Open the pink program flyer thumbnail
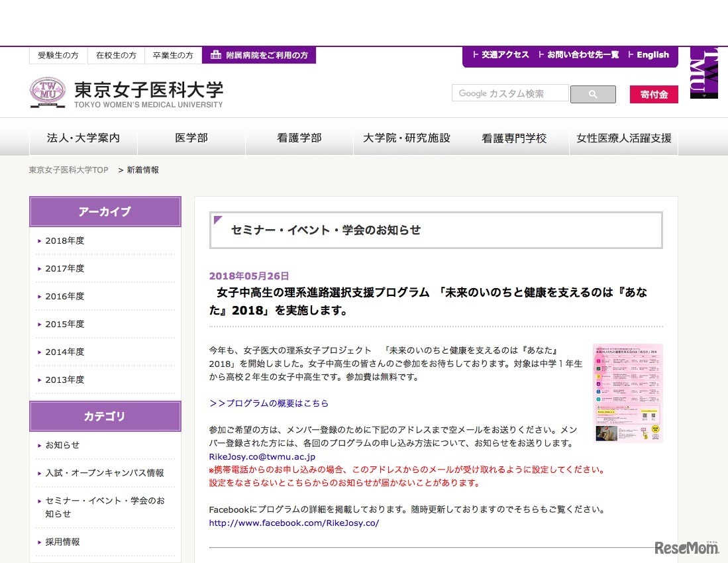Image resolution: width=728 pixels, height=563 pixels. click(x=628, y=392)
